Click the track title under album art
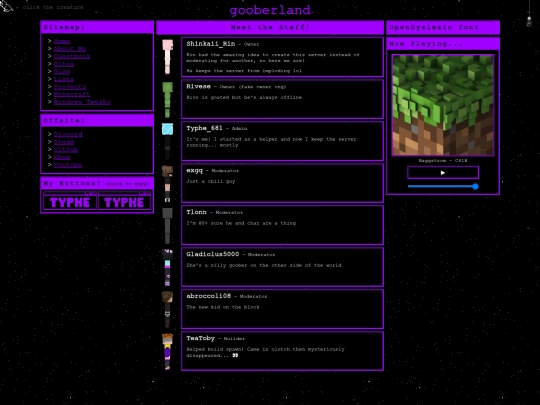 pyautogui.click(x=443, y=160)
